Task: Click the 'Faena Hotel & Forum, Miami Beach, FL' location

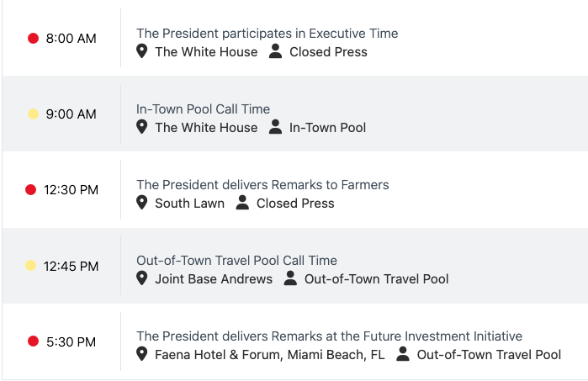Action: click(x=269, y=354)
